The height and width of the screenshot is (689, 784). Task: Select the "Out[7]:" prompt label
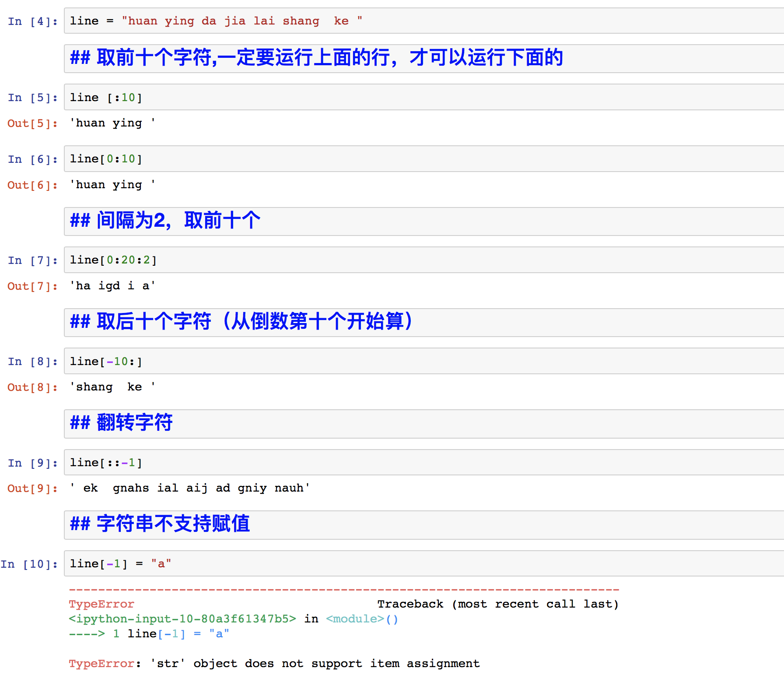pyautogui.click(x=33, y=286)
